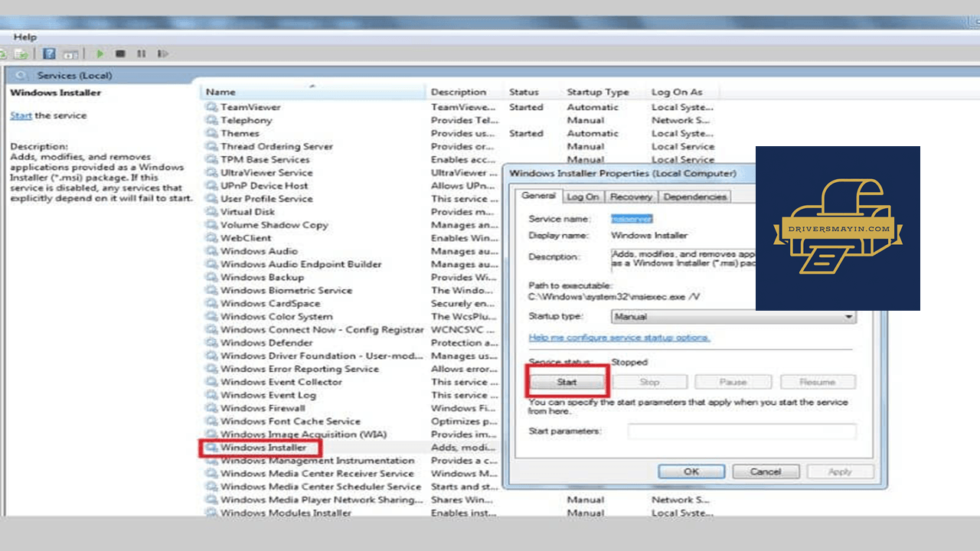Select the Windows Management Instrumentation name
Viewport: 980px width, 551px height.
(317, 461)
